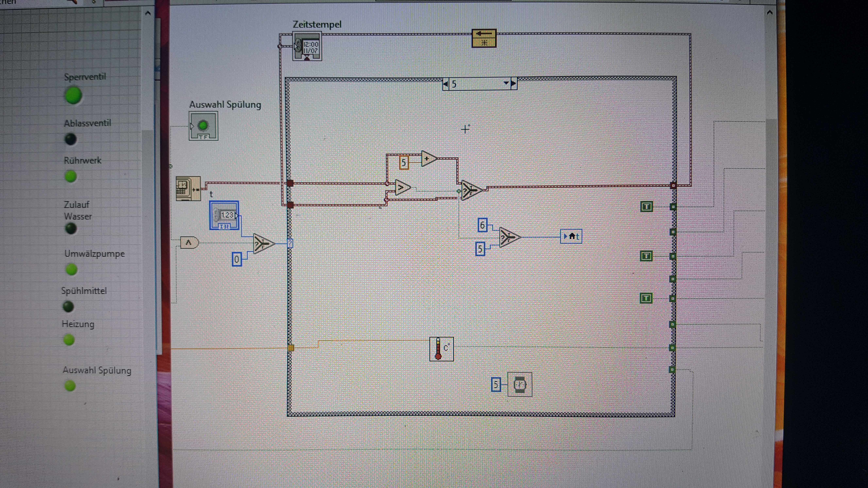Click the local variable t node
Viewport: 868px width, 488px height.
point(571,236)
